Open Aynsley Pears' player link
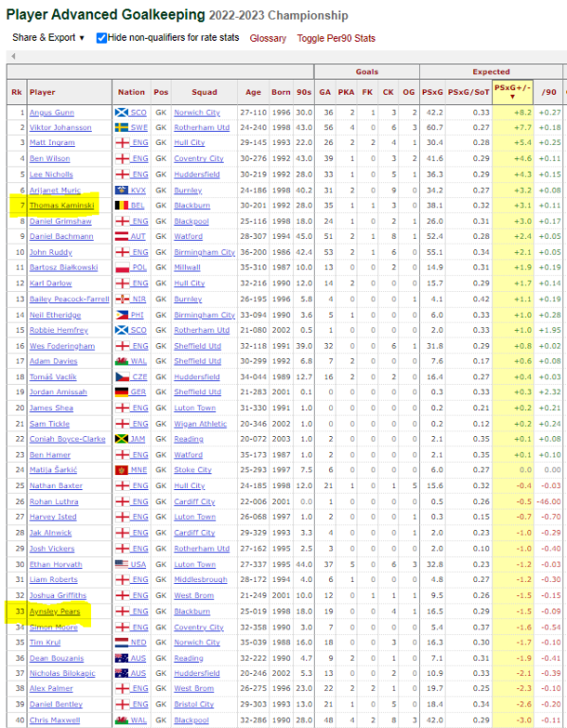 pyautogui.click(x=55, y=611)
